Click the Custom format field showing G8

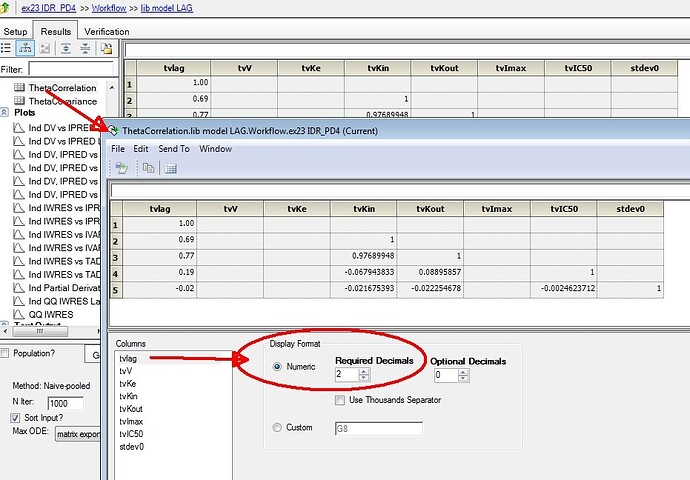tap(378, 428)
